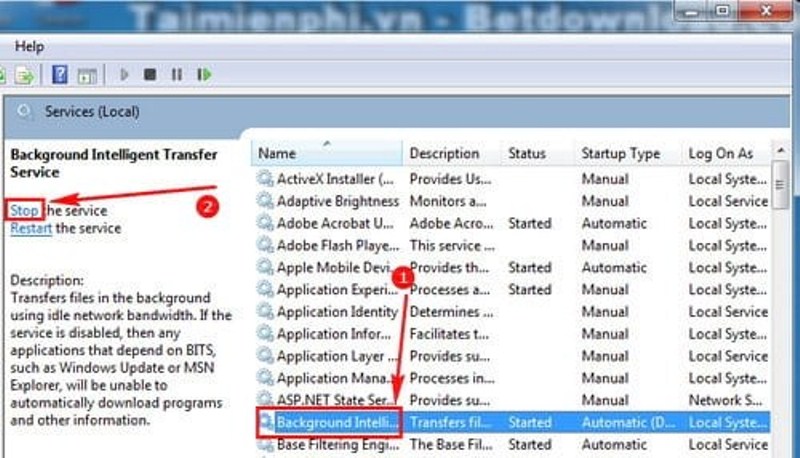Select the Background Intelligent Transfer service row

[x=513, y=422]
